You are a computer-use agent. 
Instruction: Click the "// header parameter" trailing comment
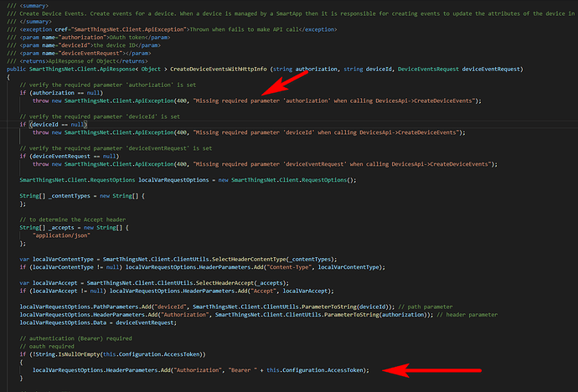(467, 315)
